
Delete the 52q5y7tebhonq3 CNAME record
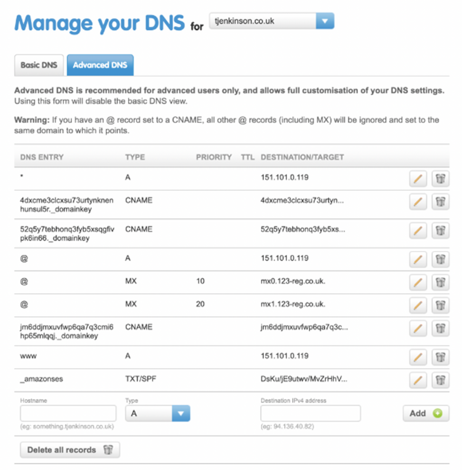tap(440, 230)
